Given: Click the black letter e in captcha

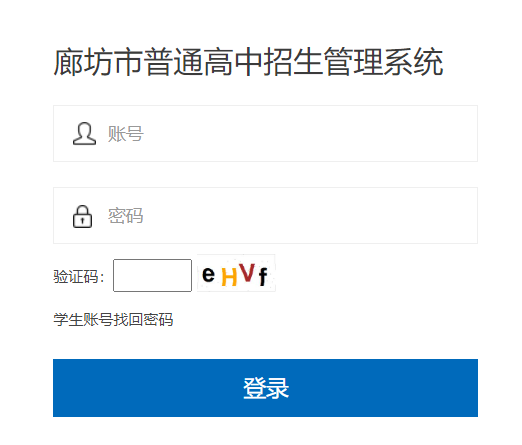Looking at the screenshot, I should coord(208,275).
